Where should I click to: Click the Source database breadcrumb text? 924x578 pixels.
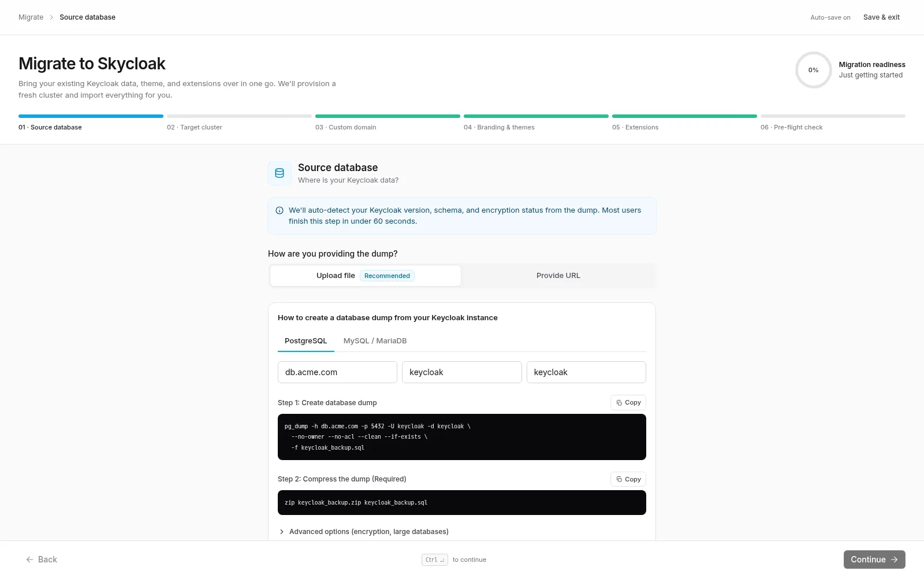[x=87, y=17]
